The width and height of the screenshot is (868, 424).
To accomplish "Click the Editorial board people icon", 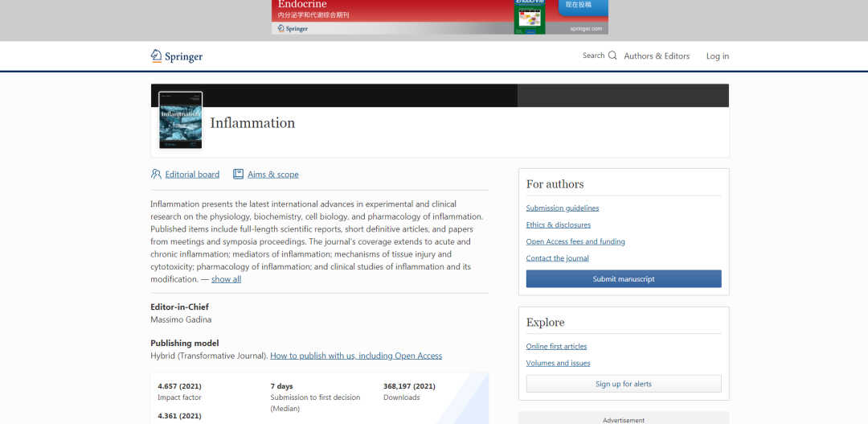I will point(156,174).
